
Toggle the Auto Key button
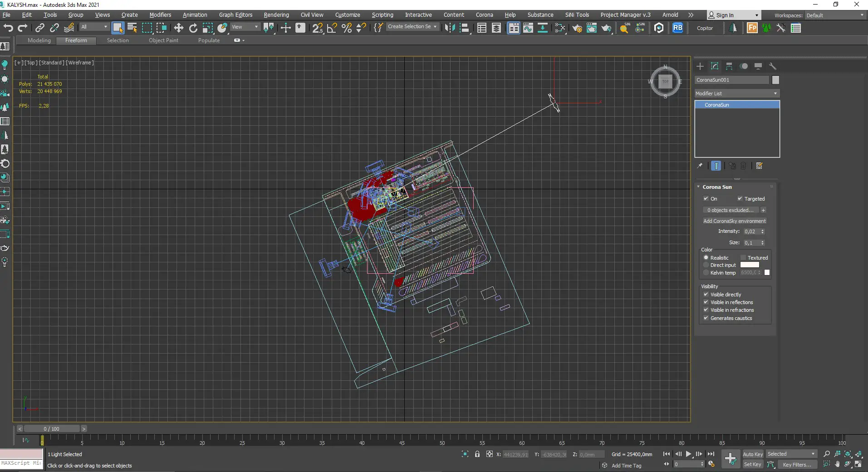point(752,454)
